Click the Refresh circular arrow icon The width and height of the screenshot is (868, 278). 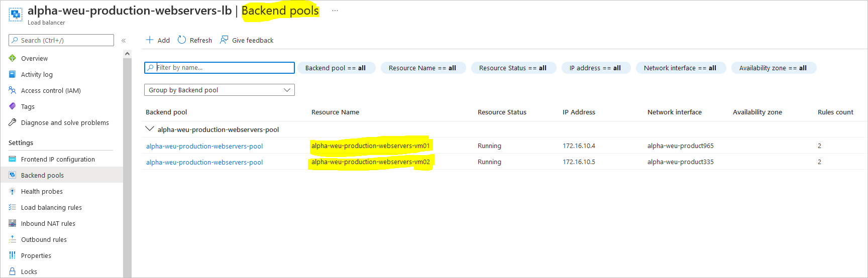point(182,40)
